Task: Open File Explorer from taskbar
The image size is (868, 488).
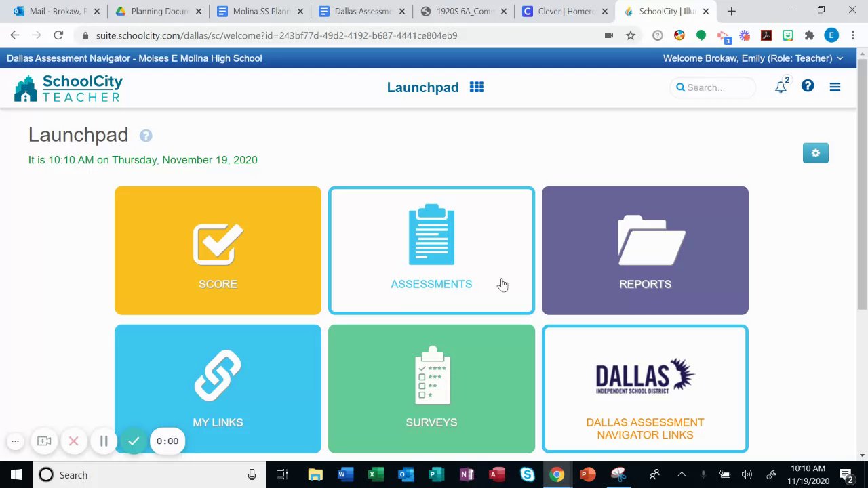Action: 315,475
